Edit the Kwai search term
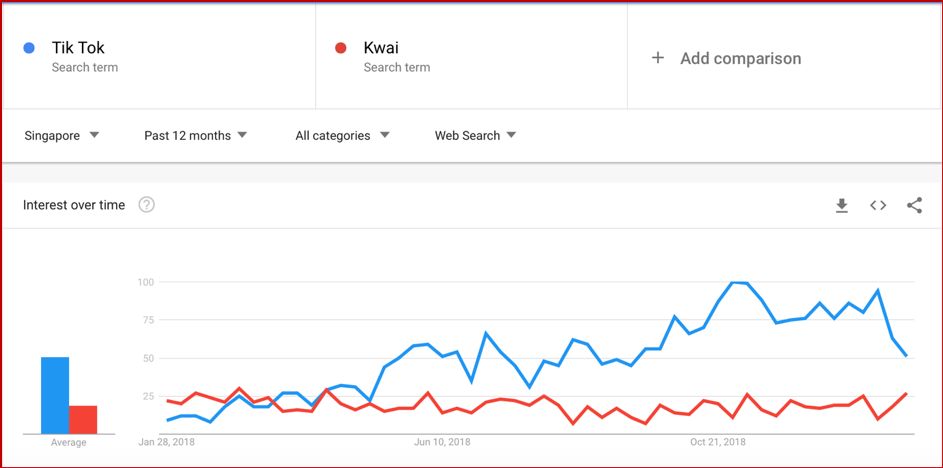943x468 pixels. [381, 48]
